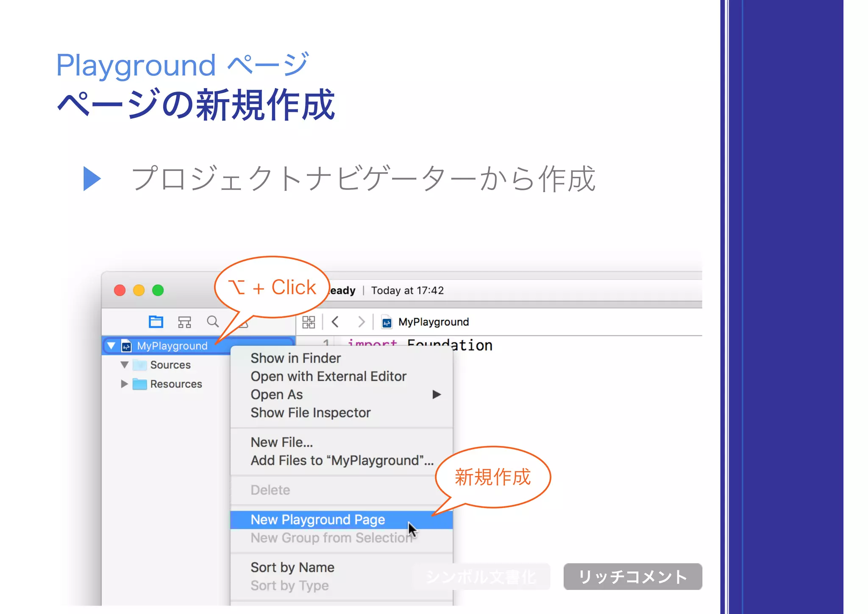Open the Open As submenu arrow
The height and width of the screenshot is (614, 868).
click(x=437, y=395)
